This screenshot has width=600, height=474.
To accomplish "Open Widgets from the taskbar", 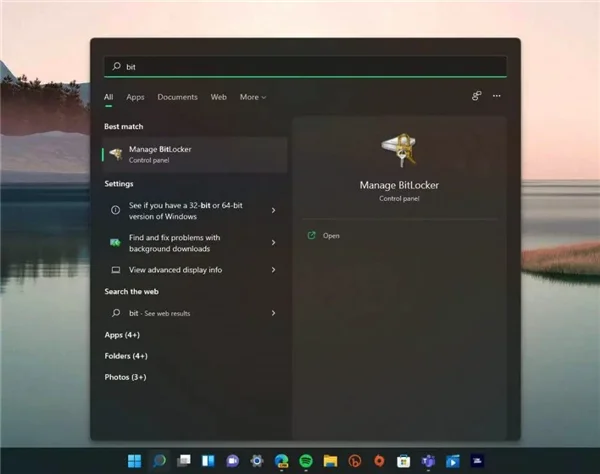I will [x=208, y=461].
